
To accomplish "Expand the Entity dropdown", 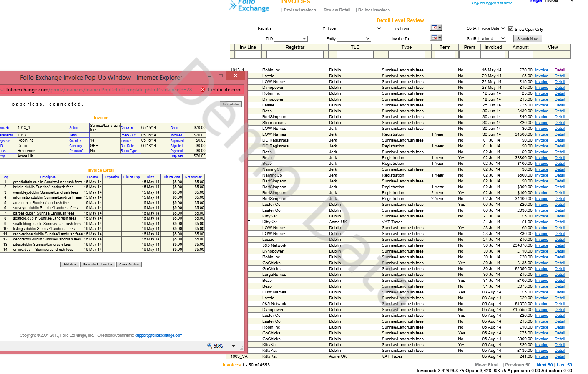I will (354, 39).
